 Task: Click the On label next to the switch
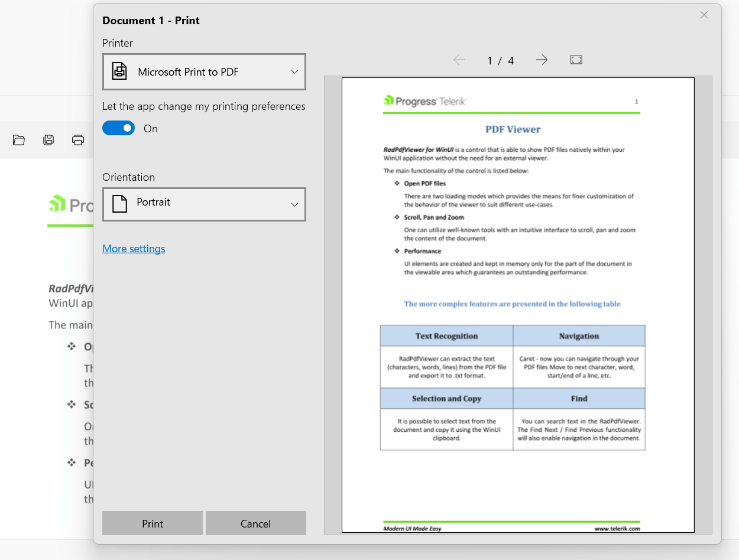(150, 128)
